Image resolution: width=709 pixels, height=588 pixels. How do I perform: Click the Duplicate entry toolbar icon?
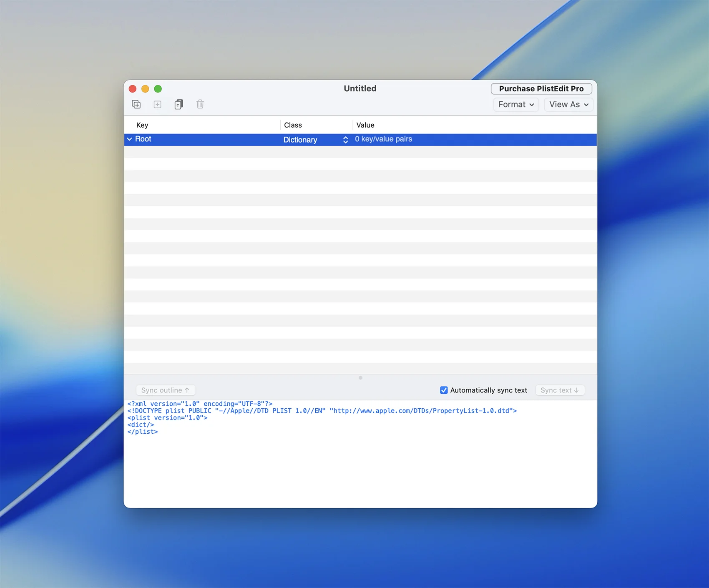pyautogui.click(x=179, y=104)
